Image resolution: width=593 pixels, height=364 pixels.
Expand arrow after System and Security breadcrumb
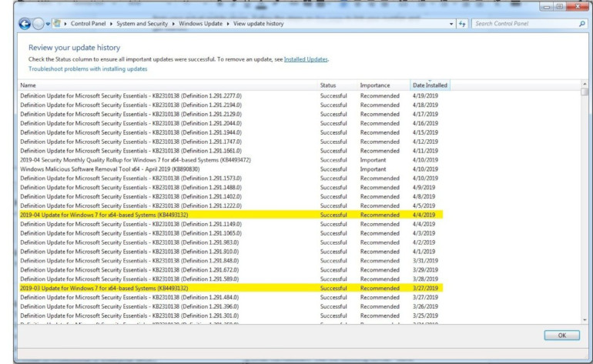pos(173,24)
